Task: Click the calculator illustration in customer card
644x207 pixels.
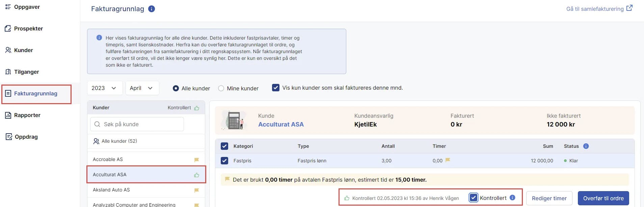Action: [x=233, y=120]
